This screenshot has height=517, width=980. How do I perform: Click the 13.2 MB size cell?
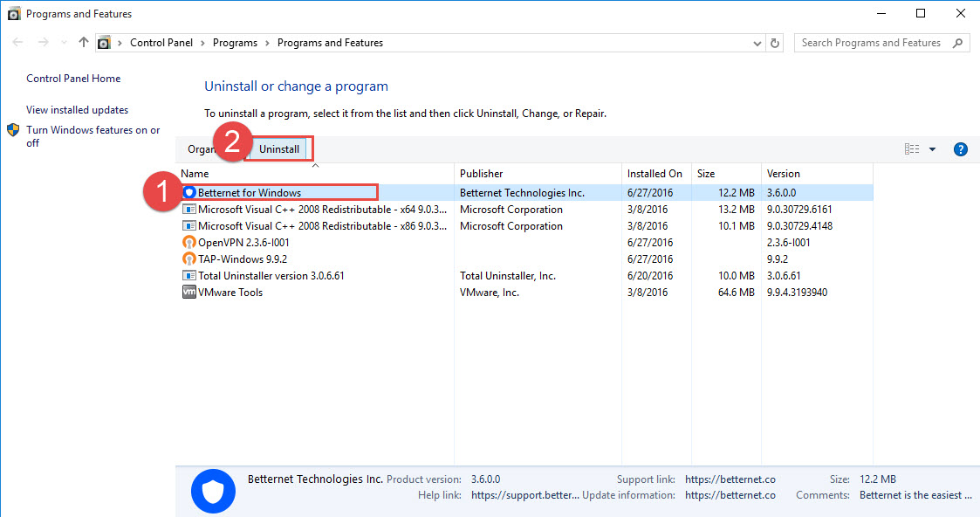737,210
